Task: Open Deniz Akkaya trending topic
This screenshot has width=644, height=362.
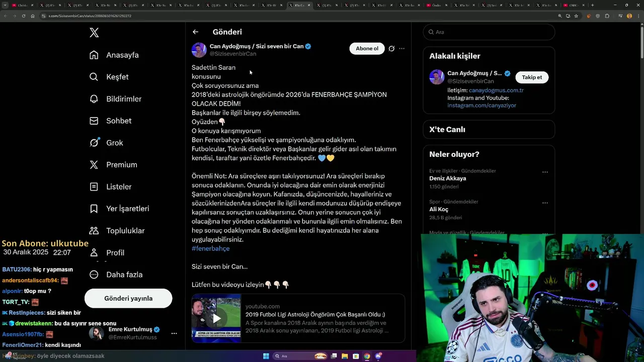Action: pyautogui.click(x=447, y=178)
